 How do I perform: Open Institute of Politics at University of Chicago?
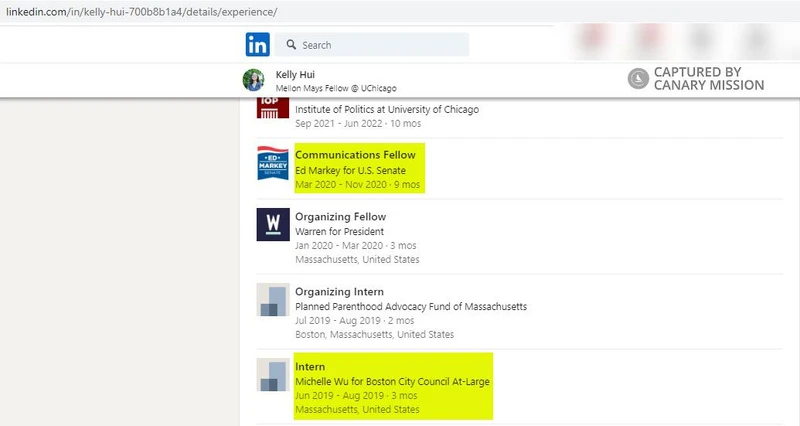click(387, 109)
